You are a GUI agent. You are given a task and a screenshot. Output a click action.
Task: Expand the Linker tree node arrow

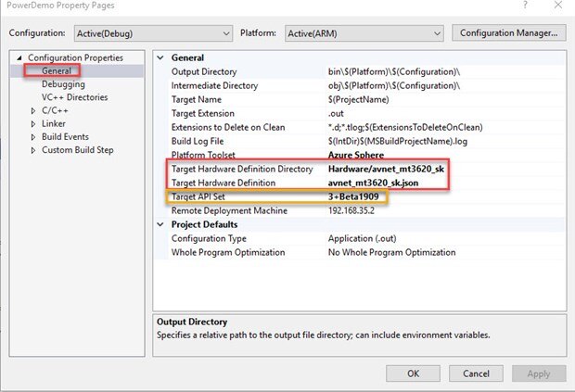tap(33, 124)
